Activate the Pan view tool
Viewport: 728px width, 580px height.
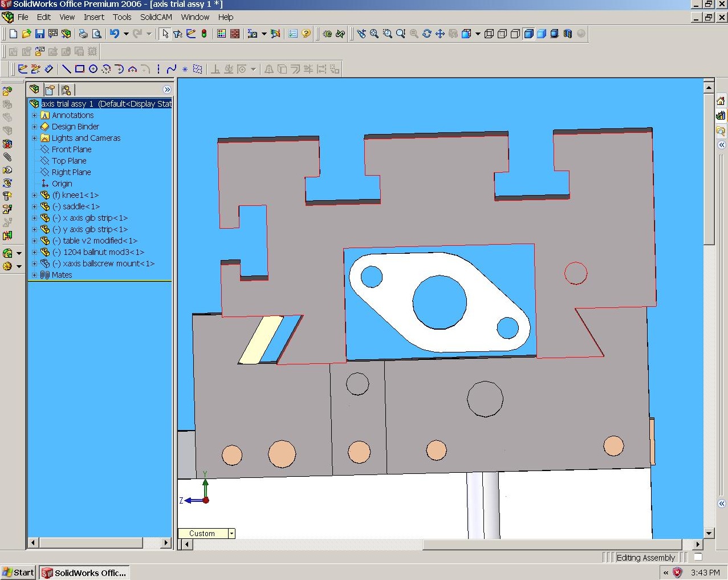point(440,34)
